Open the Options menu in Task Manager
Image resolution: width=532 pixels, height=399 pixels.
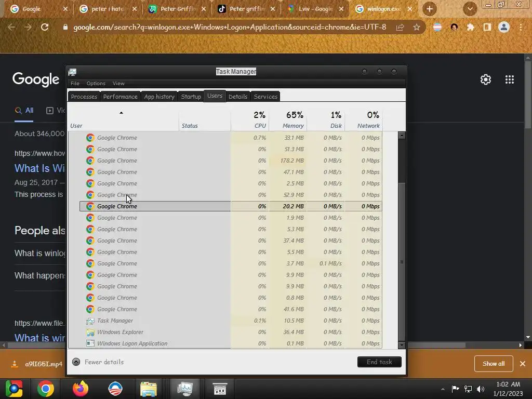96,83
